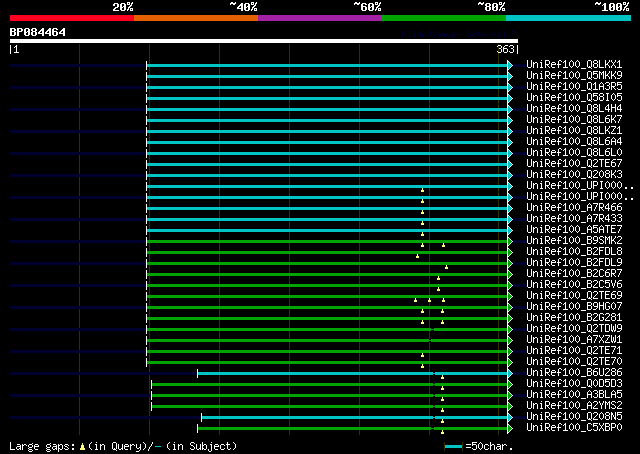The image size is (640, 454).
Task: Open hit UniRef100_A3BLA5
Action: click(574, 394)
